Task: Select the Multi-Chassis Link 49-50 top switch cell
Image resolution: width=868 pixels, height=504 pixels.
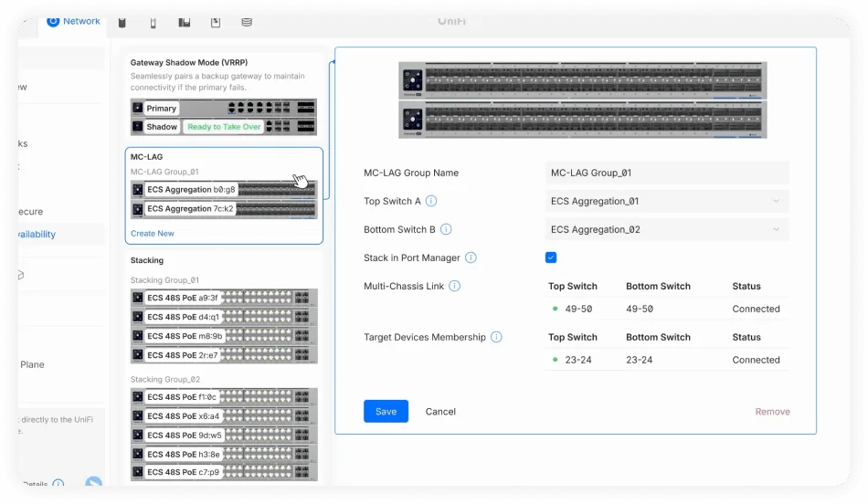Action: tap(578, 309)
